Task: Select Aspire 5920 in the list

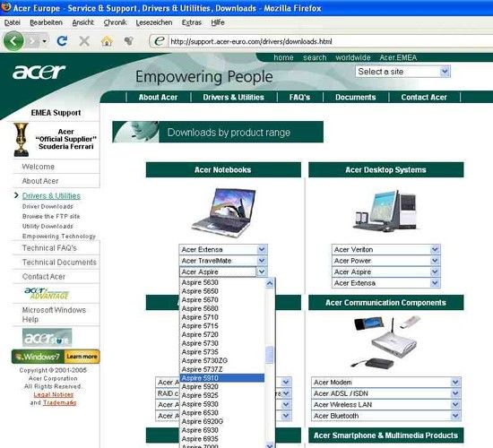Action: (x=222, y=387)
